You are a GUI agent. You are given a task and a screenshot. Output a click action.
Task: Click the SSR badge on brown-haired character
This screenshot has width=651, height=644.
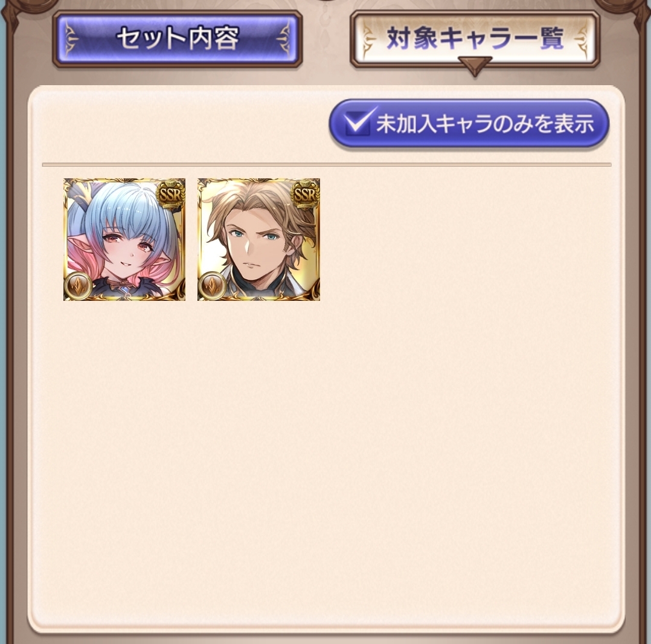305,195
